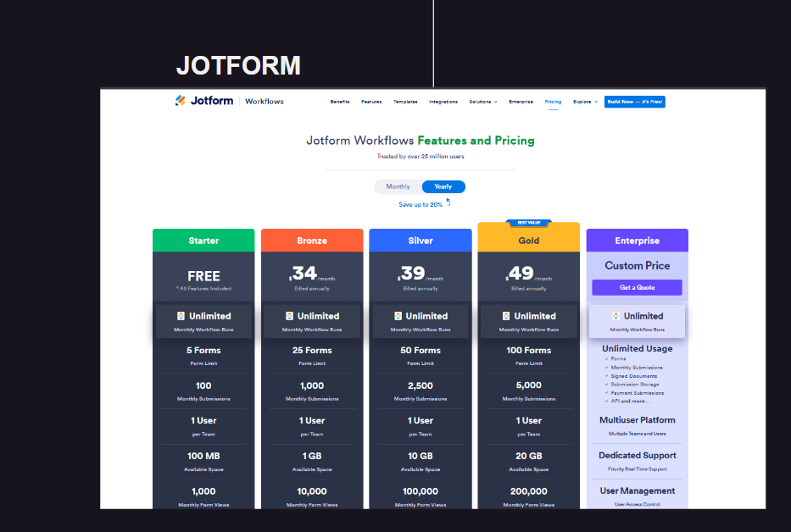The image size is (791, 532).
Task: Click curved arrow next to Save up to 20%
Action: (x=448, y=202)
